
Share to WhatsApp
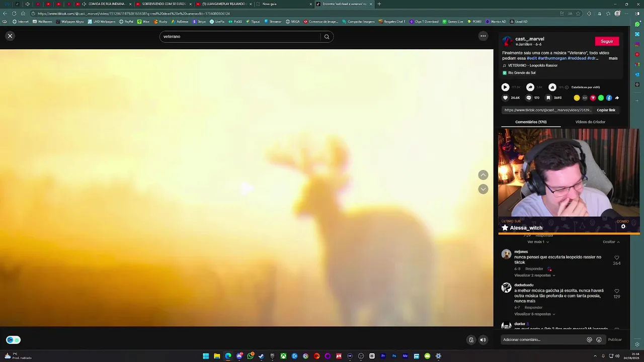(x=601, y=98)
